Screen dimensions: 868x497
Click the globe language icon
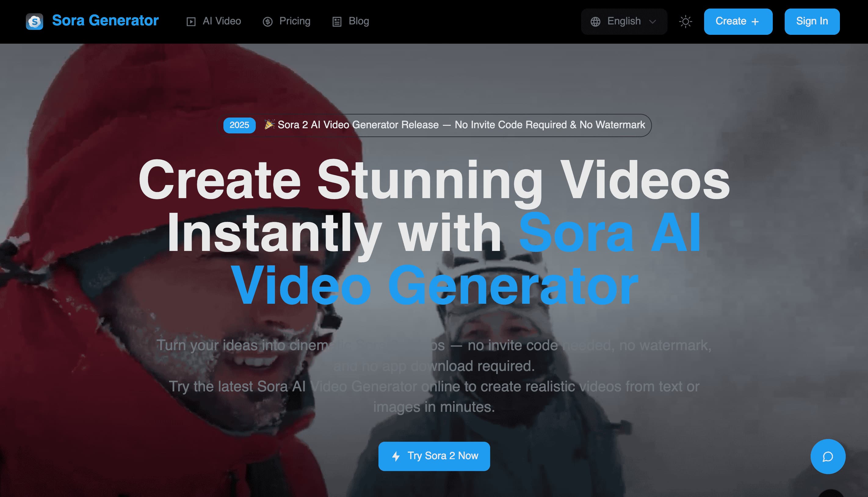tap(596, 21)
